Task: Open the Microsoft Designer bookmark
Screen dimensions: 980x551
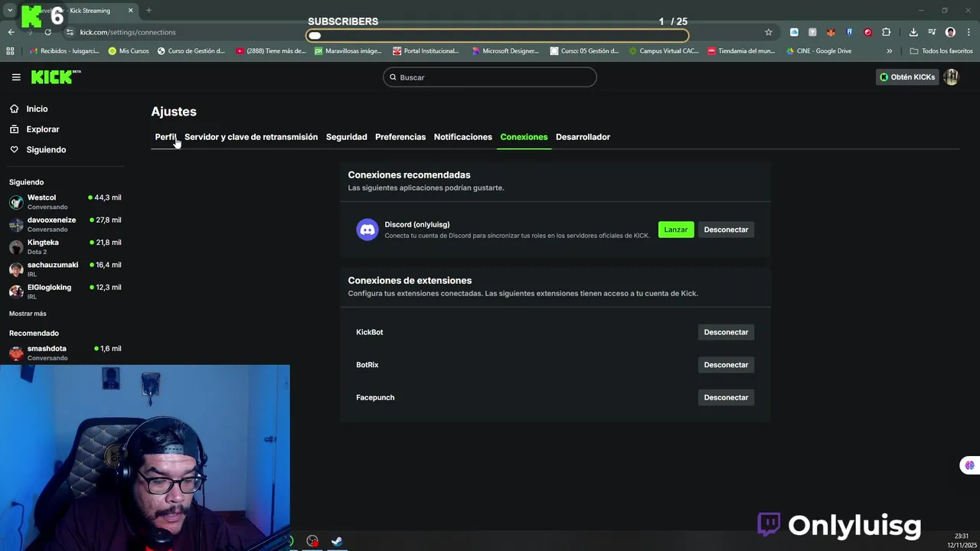Action: tap(505, 51)
